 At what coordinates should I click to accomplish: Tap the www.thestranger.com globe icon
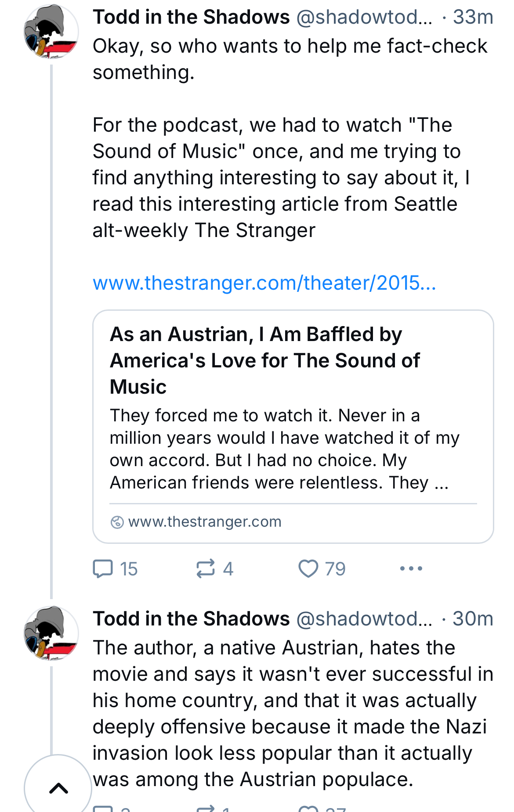pos(117,522)
